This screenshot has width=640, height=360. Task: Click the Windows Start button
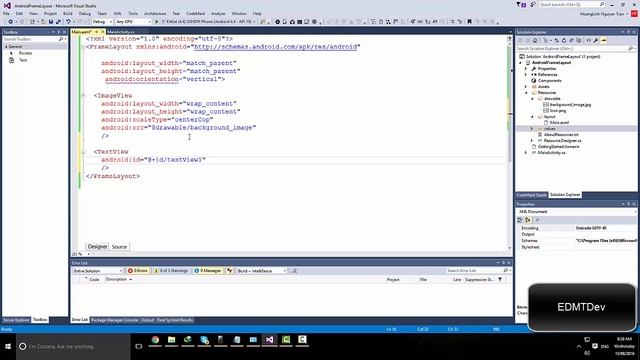8,347
